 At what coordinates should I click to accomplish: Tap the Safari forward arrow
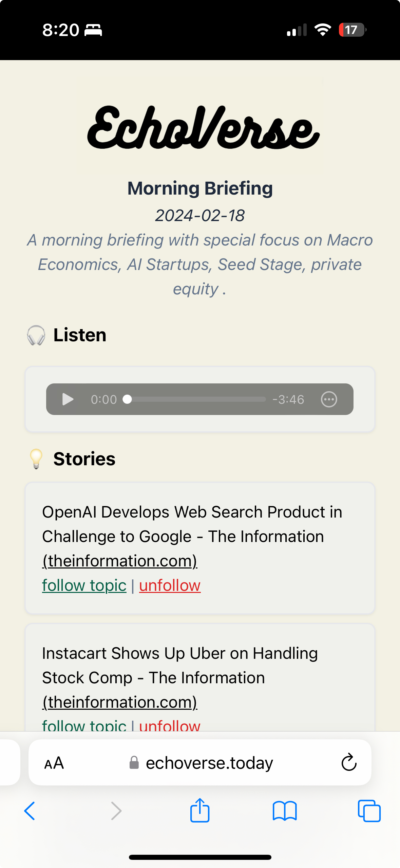click(116, 811)
